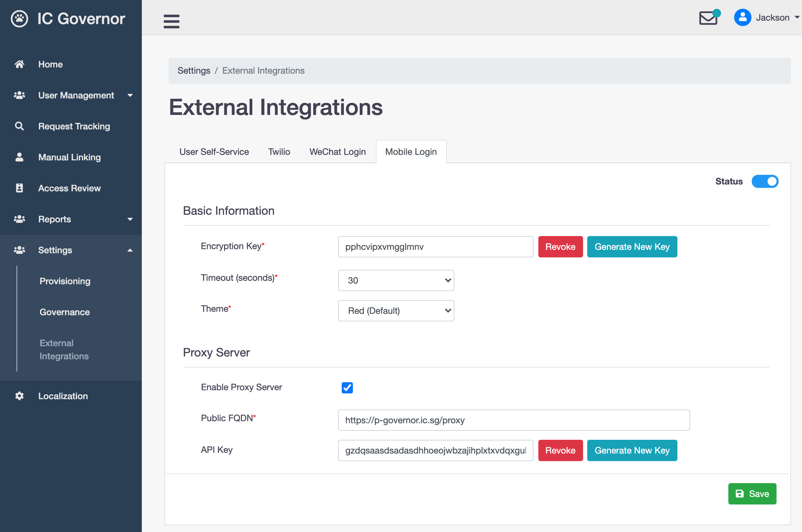
Task: Click the Reports group icon
Action: tap(18, 219)
